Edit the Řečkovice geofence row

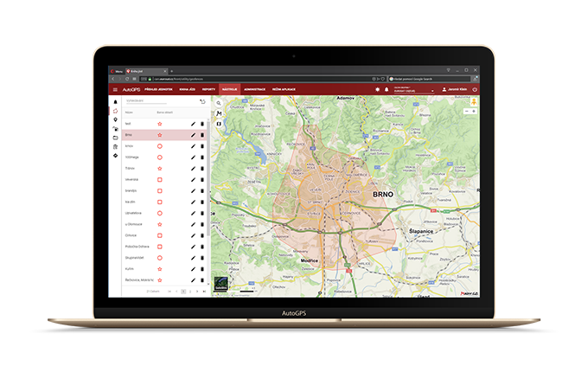click(x=193, y=280)
